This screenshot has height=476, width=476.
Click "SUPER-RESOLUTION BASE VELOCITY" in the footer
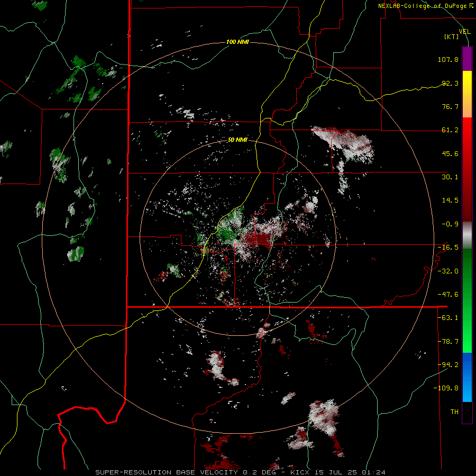pos(167,472)
